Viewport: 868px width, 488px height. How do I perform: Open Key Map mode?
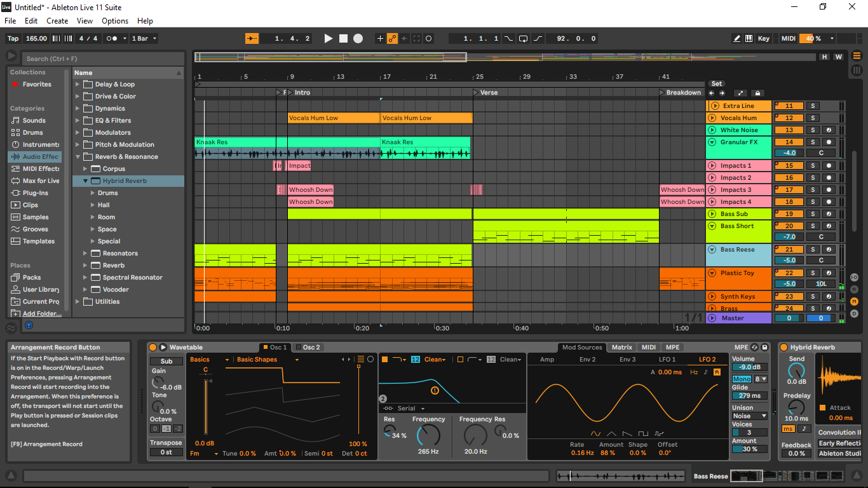(764, 39)
